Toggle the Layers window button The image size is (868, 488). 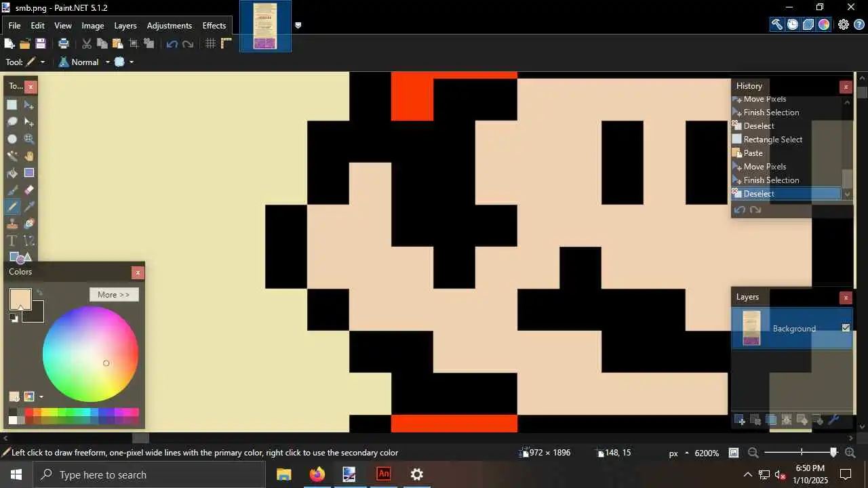[808, 24]
